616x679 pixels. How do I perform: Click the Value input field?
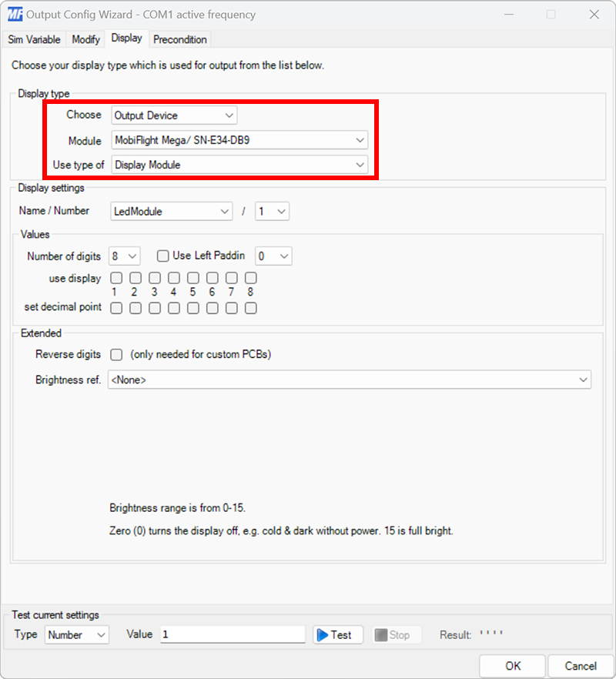pyautogui.click(x=231, y=634)
